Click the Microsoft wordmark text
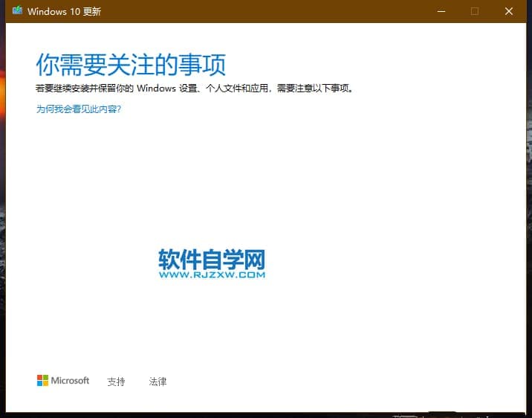532x418 pixels. click(70, 381)
